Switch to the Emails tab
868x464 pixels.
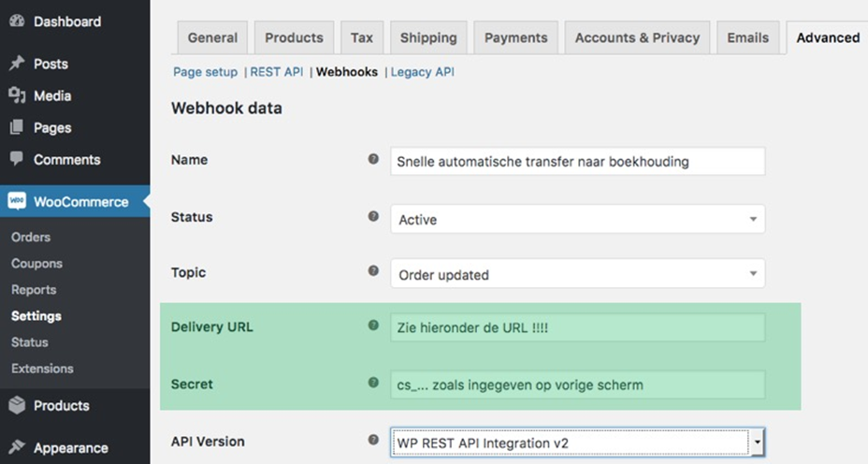pyautogui.click(x=748, y=37)
